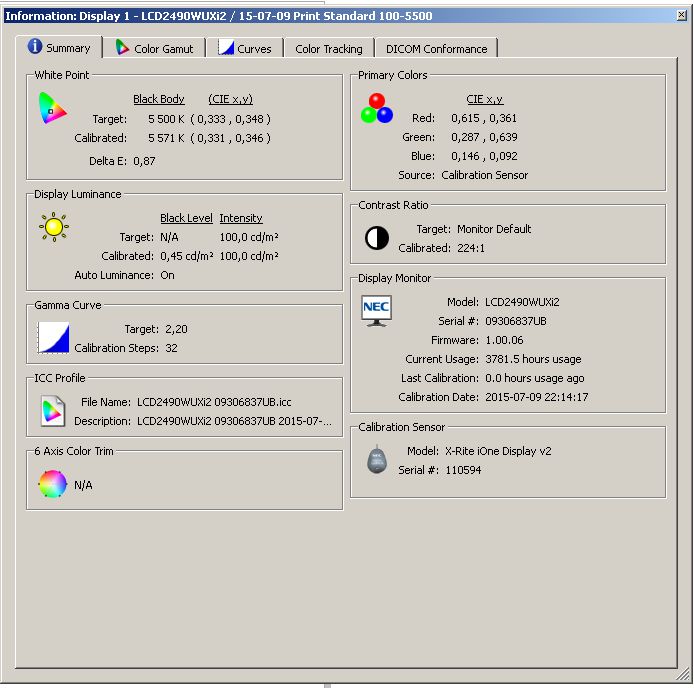Open the DICOM Conformance tab
The image size is (694, 688).
(436, 48)
